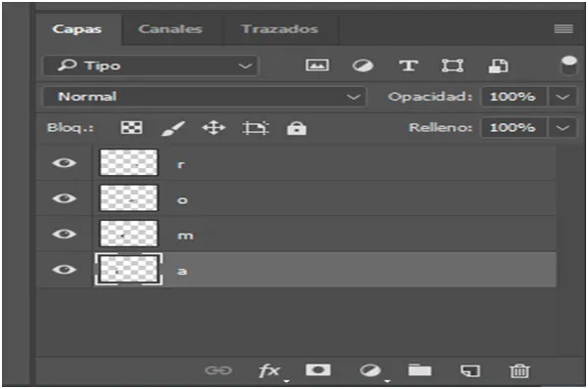Select the layer named m

click(296, 235)
